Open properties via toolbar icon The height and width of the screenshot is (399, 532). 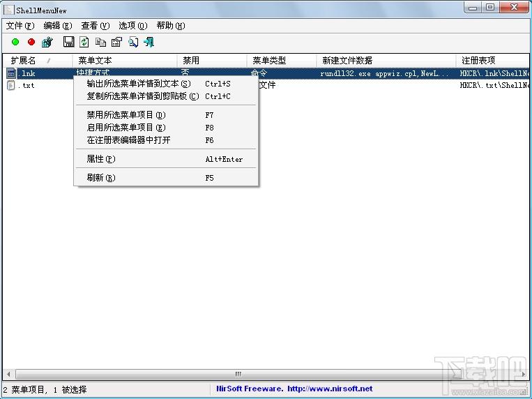(x=116, y=42)
